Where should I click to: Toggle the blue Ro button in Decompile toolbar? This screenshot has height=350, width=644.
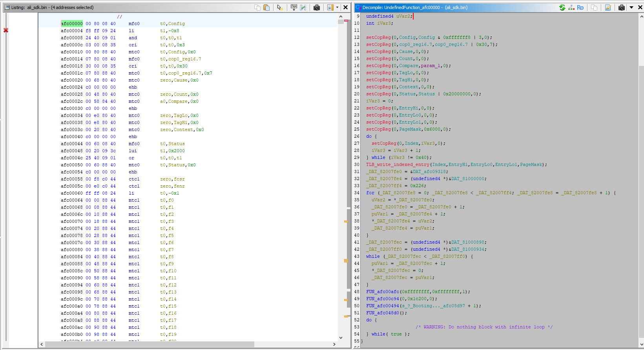580,7
